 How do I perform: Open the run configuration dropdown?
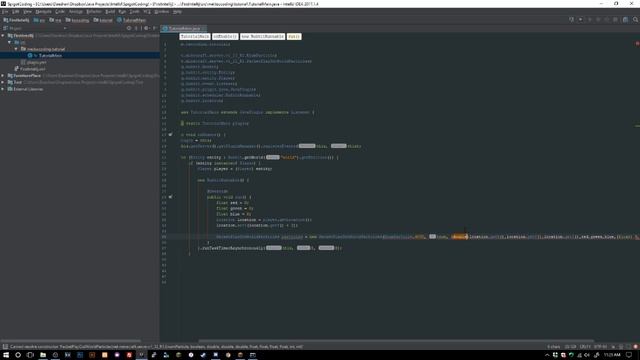pos(580,20)
